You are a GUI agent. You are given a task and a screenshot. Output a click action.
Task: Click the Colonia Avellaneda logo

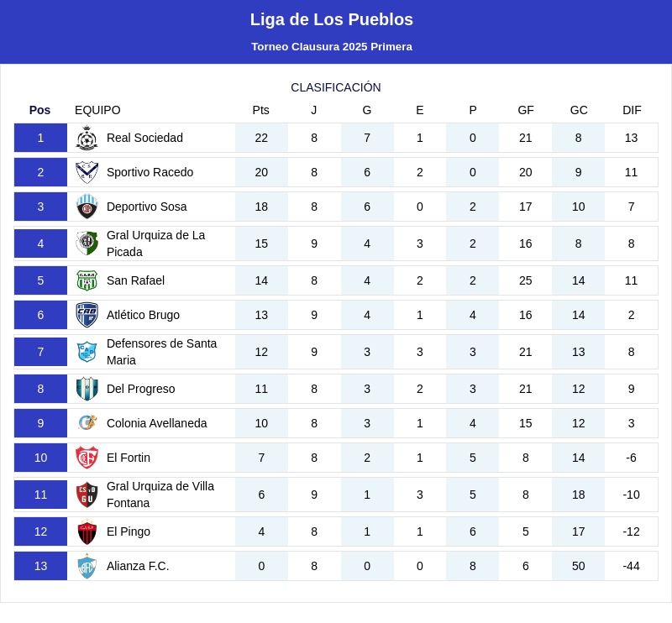[x=87, y=423]
